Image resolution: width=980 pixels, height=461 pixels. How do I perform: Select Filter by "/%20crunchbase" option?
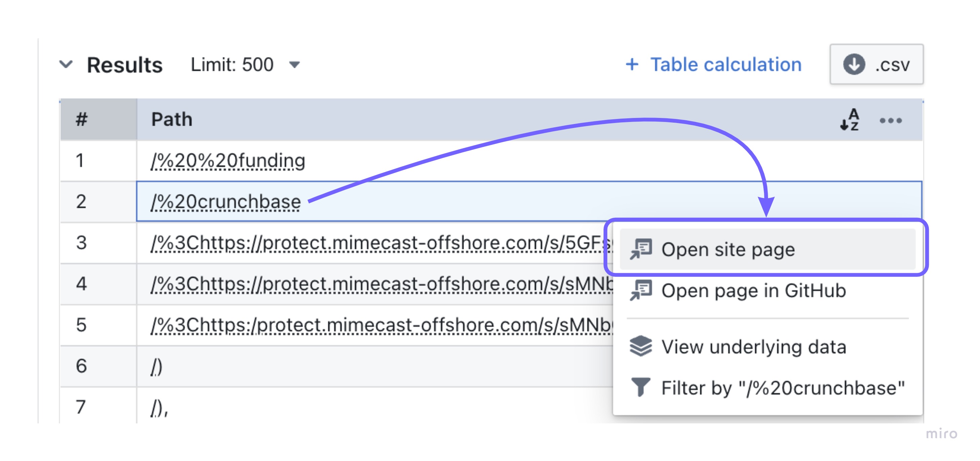[x=767, y=388]
